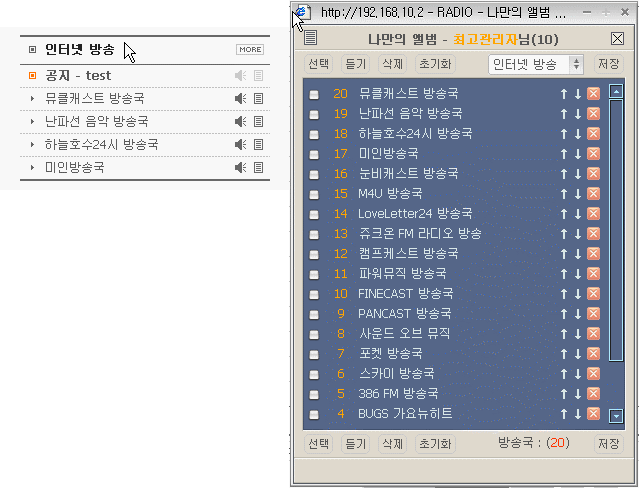Move item 10 FINECAST 방송국 down

pyautogui.click(x=578, y=294)
